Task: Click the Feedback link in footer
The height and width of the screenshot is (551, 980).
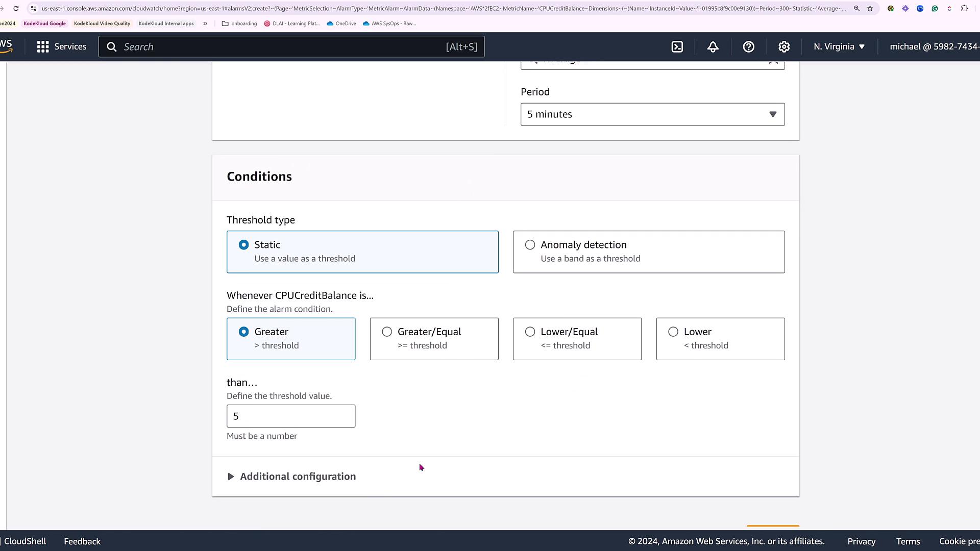Action: [82, 541]
